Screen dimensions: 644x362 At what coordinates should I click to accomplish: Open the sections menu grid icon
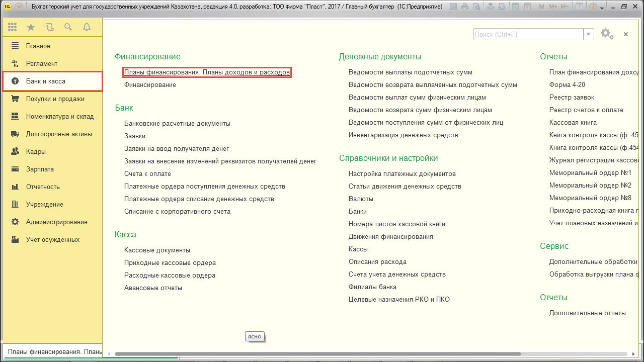click(x=12, y=27)
